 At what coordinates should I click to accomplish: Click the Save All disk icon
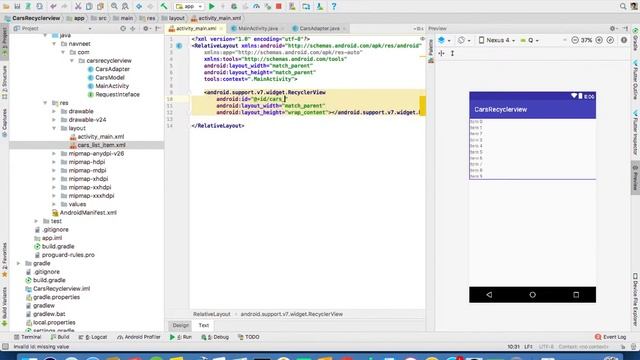(x=17, y=7)
